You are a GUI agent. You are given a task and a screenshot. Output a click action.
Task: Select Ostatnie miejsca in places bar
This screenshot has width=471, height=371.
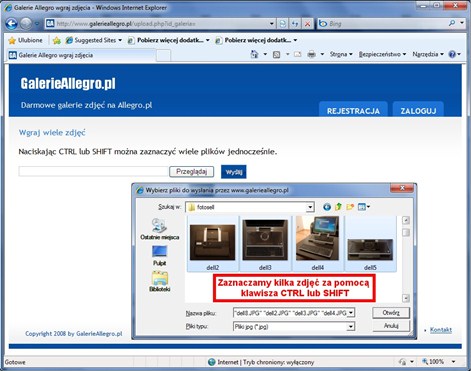tap(160, 229)
